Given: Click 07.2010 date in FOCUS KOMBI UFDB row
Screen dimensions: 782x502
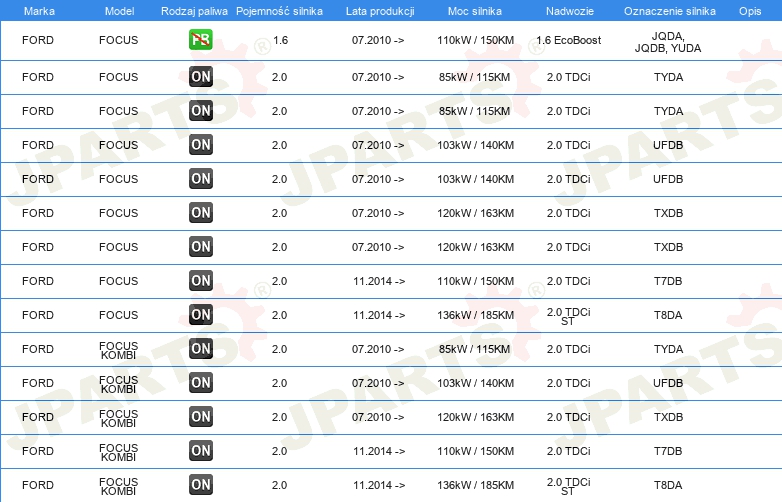Looking at the screenshot, I should (378, 382).
